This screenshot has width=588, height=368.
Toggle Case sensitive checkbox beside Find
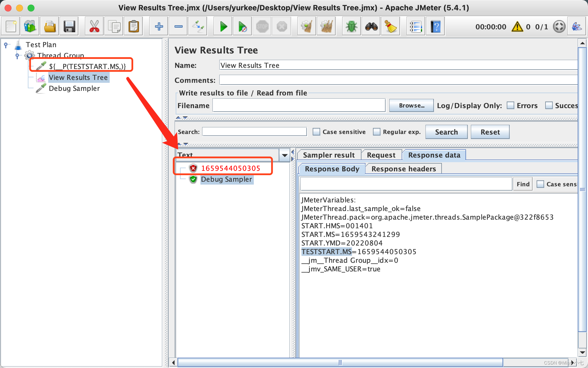click(x=540, y=184)
